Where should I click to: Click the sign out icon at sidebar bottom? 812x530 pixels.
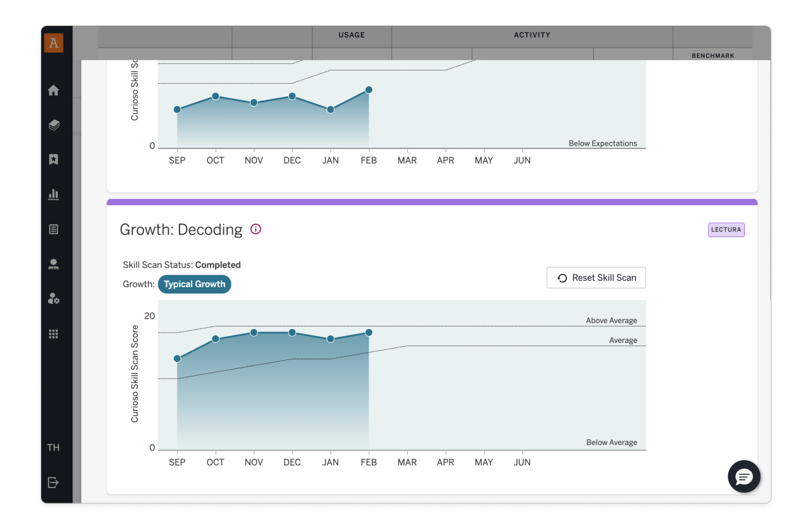tap(54, 482)
